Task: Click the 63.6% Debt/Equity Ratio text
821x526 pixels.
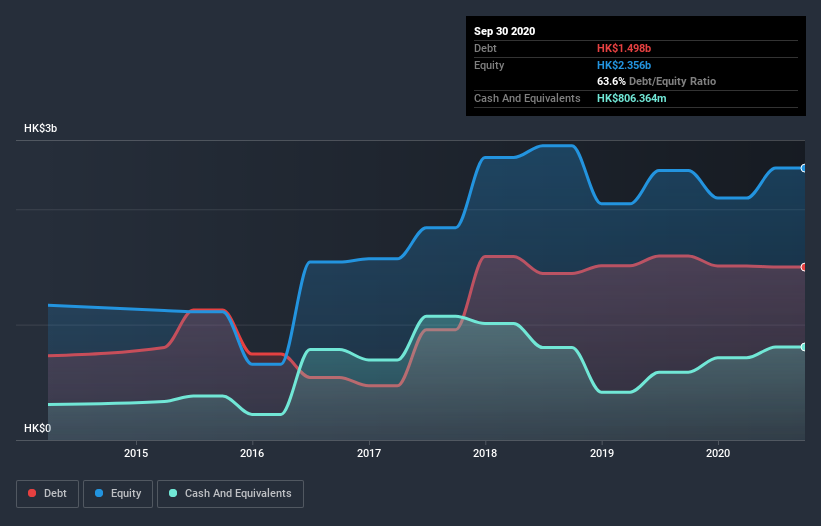Action: (x=656, y=81)
